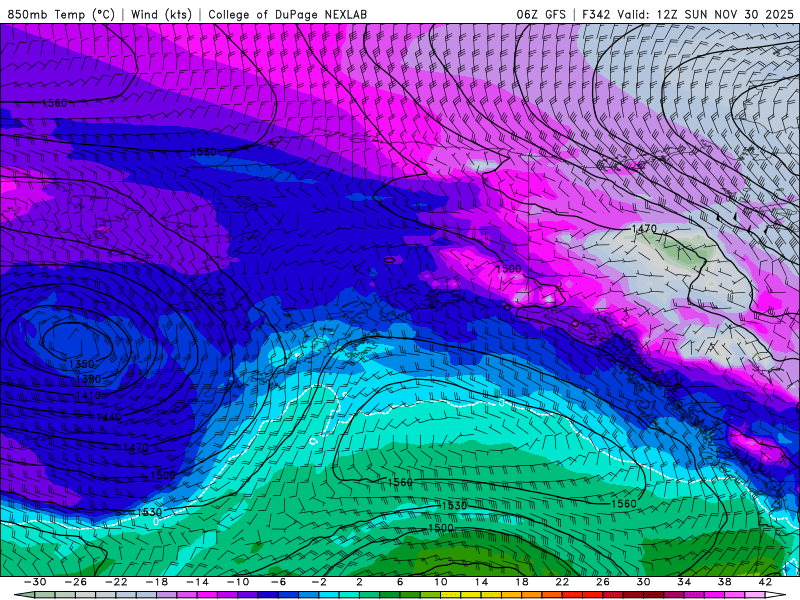
Task: Click the "F342" forecast hour text
Action: (596, 14)
